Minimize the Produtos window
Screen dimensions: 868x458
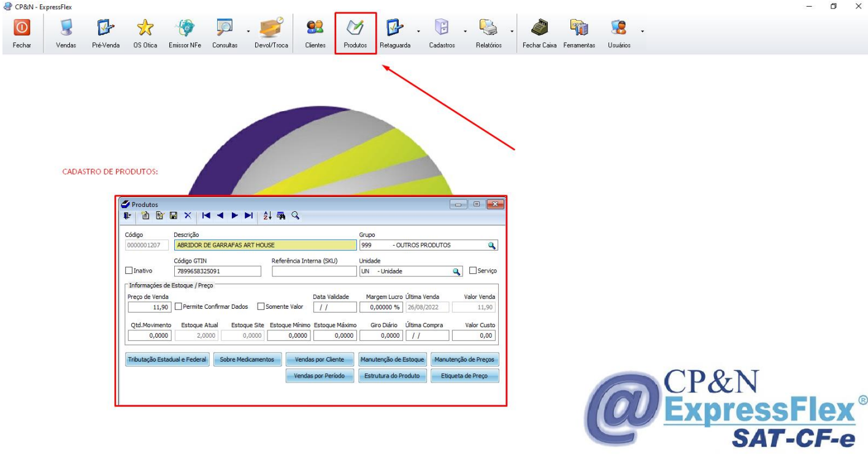[458, 204]
